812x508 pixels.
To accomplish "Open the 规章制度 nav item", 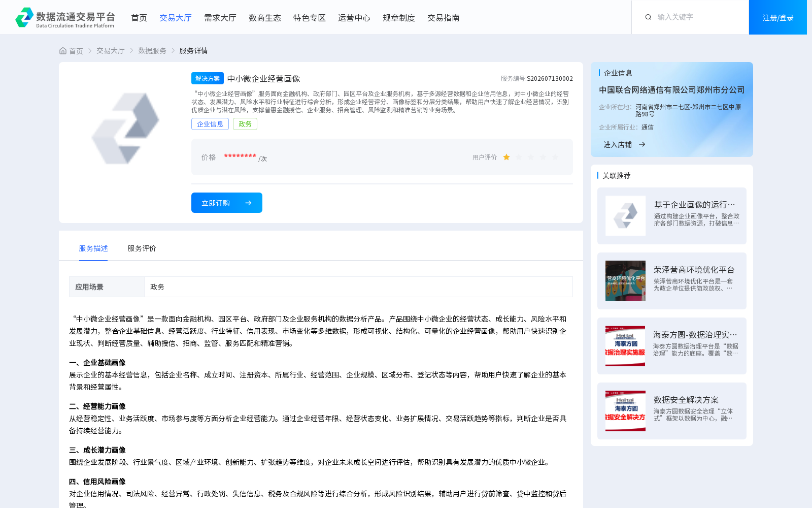I will pos(399,18).
